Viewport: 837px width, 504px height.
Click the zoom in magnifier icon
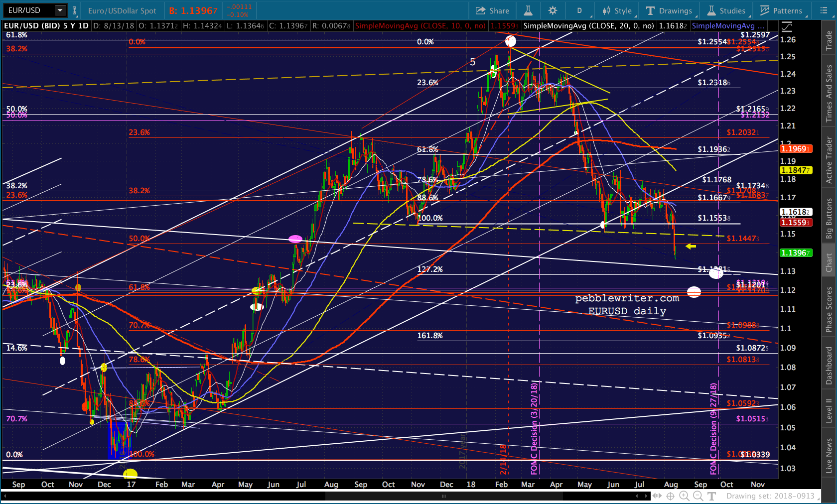coord(684,496)
